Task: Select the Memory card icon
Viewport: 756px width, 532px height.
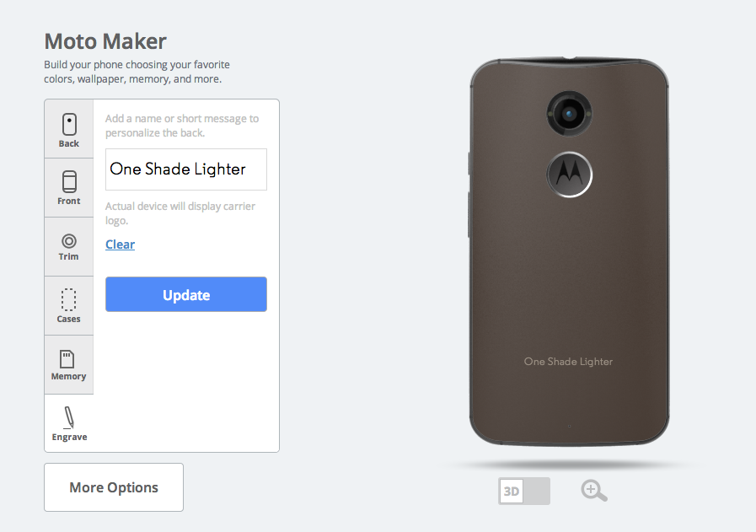Action: click(67, 359)
